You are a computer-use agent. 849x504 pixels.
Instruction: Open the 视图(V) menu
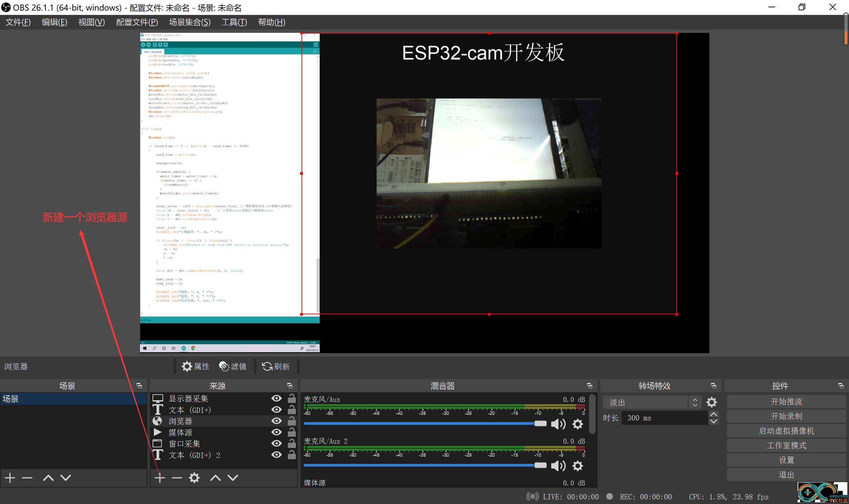click(x=91, y=22)
